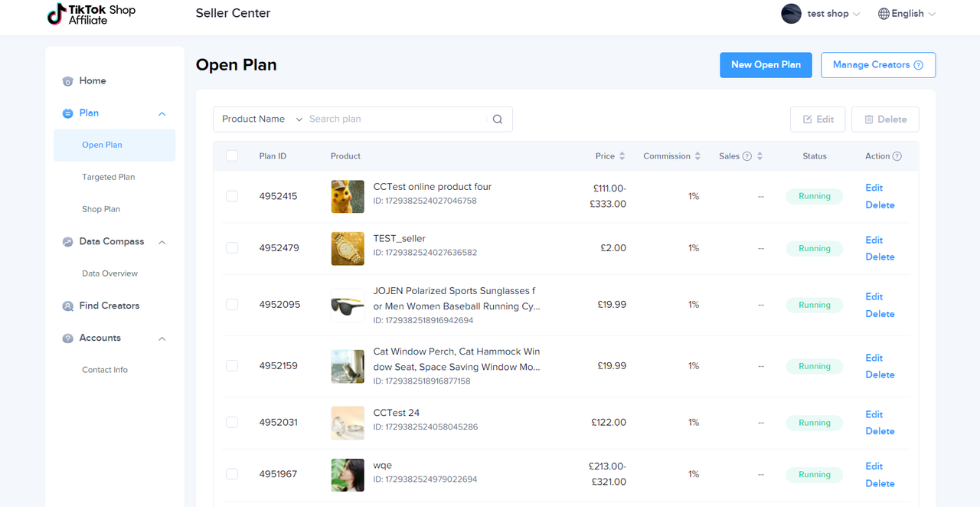This screenshot has width=980, height=507.
Task: Go to Data Overview page
Action: point(109,273)
